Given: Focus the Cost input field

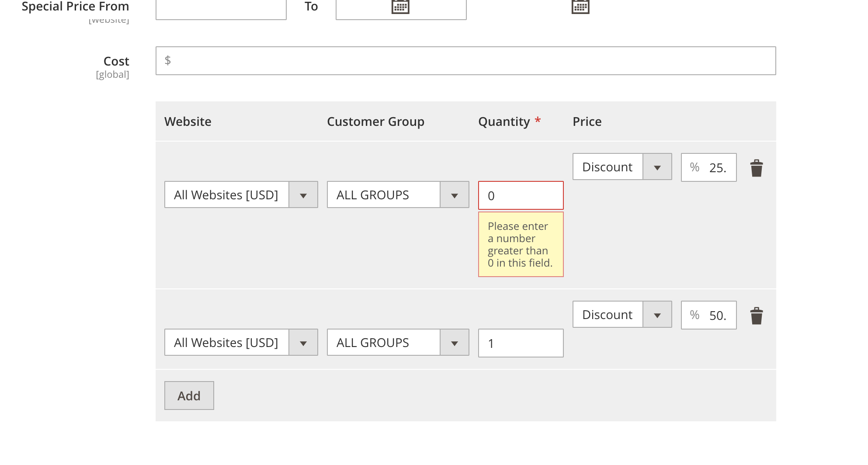Looking at the screenshot, I should click(466, 61).
